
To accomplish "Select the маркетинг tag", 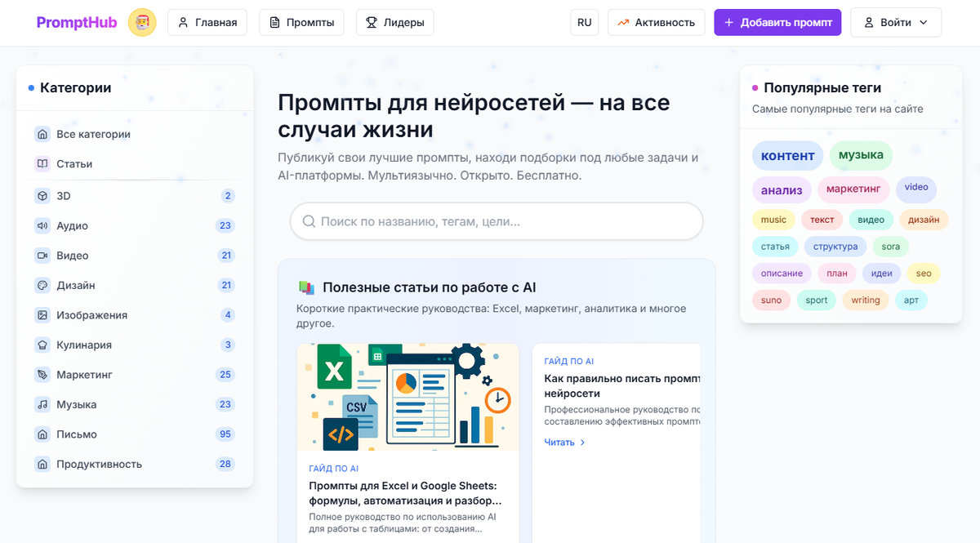I will 853,189.
